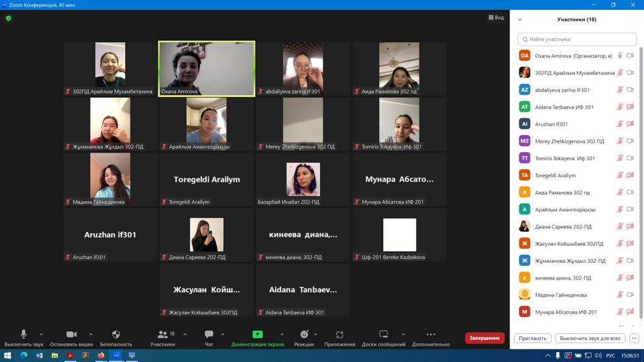644x362 pixels.
Task: Expand audio options arrow beside microphone
Action: pyautogui.click(x=42, y=334)
